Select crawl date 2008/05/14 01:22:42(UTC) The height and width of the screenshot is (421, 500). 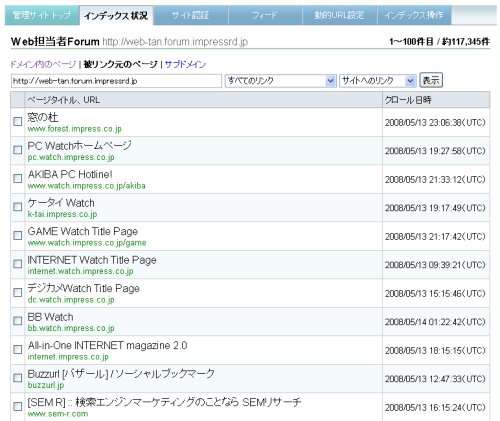[435, 322]
